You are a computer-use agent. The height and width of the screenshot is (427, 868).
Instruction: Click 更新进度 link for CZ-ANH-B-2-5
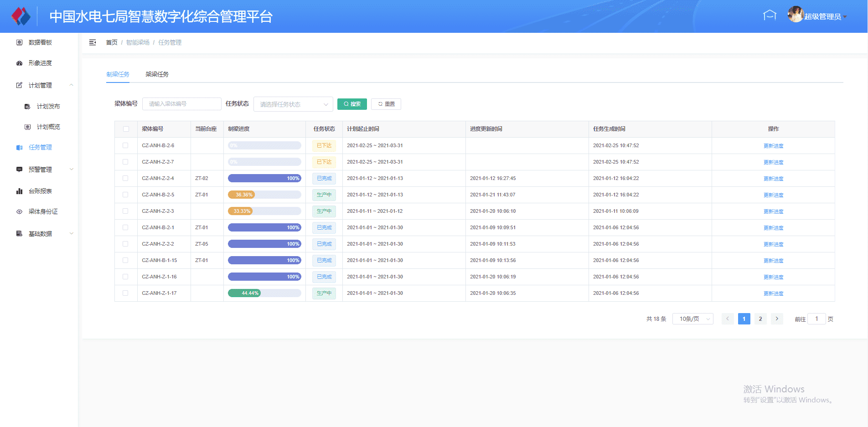pyautogui.click(x=773, y=195)
